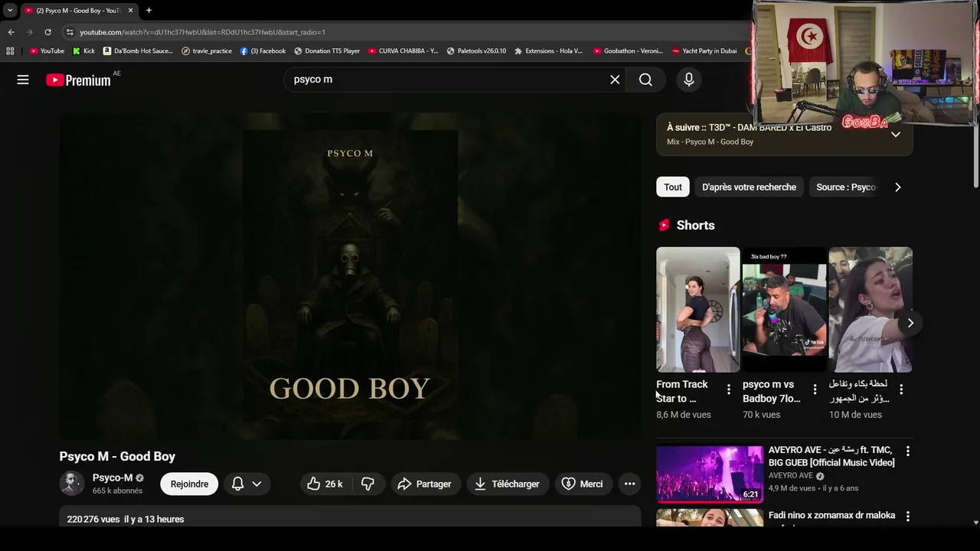Reload the page with refresh icon
Viewport: 980px width, 551px height.
pyautogui.click(x=47, y=32)
